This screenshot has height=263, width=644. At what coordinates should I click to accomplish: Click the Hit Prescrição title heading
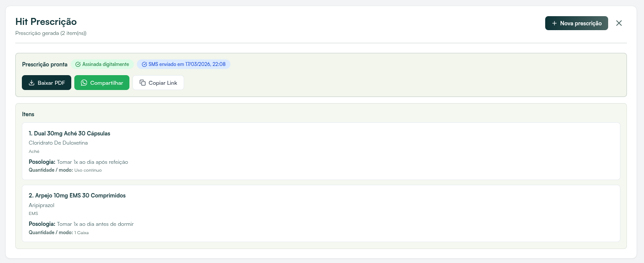pyautogui.click(x=46, y=22)
